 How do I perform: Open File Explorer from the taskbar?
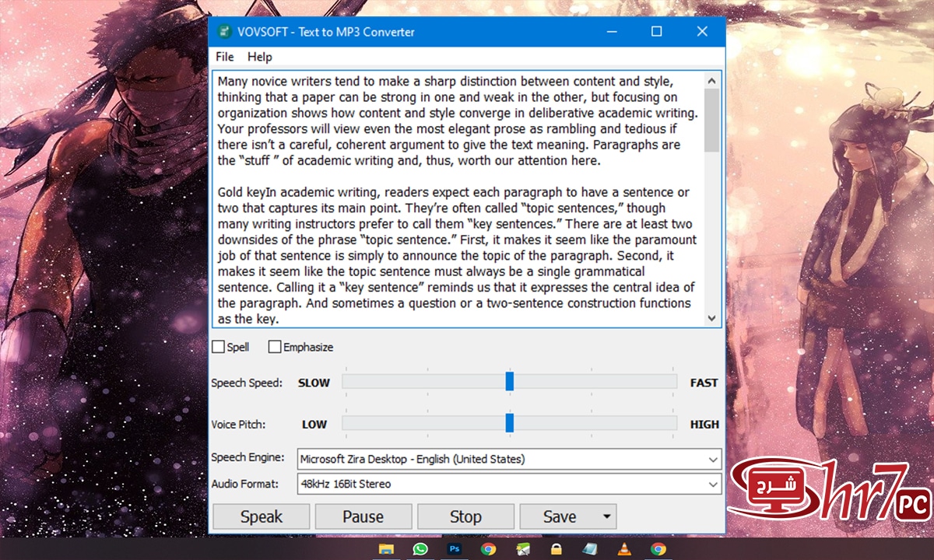coord(386,549)
